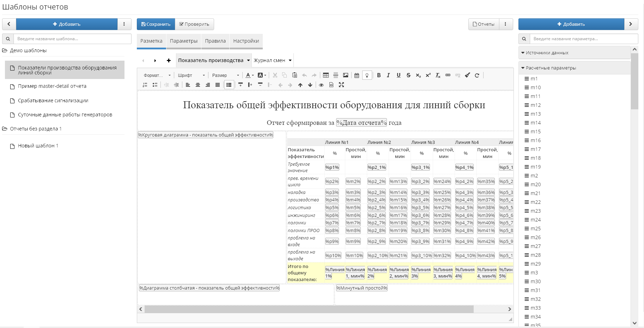
Task: Preview the template with the eye icon
Action: click(x=321, y=85)
